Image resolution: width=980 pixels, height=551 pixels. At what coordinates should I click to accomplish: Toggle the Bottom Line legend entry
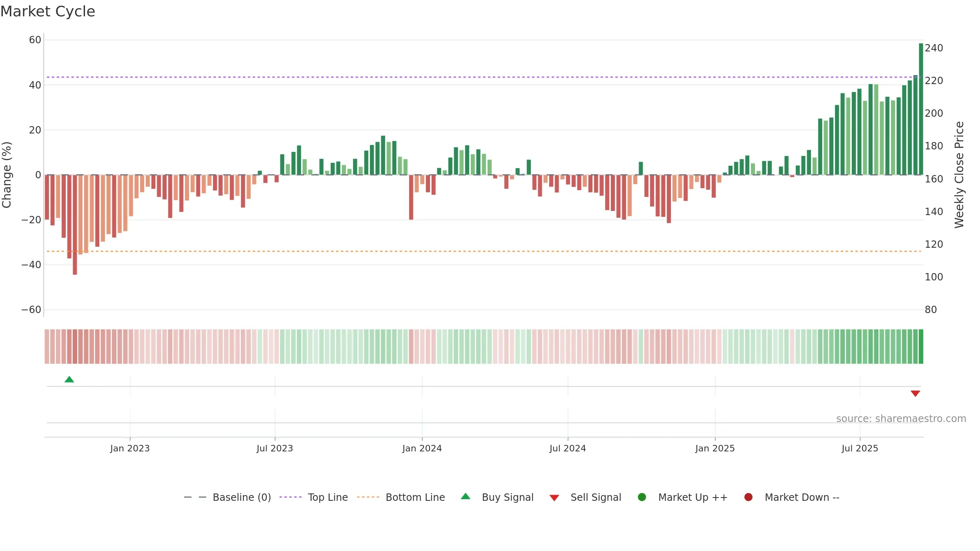(401, 498)
